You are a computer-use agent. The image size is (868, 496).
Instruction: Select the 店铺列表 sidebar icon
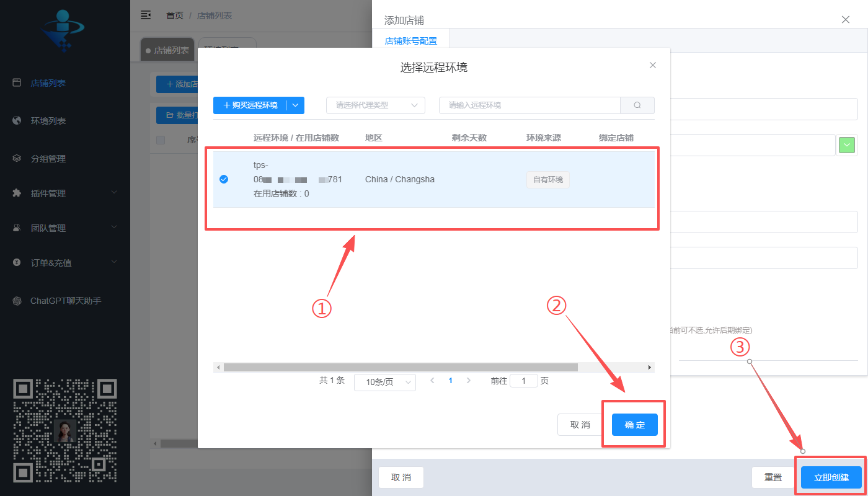pyautogui.click(x=17, y=82)
